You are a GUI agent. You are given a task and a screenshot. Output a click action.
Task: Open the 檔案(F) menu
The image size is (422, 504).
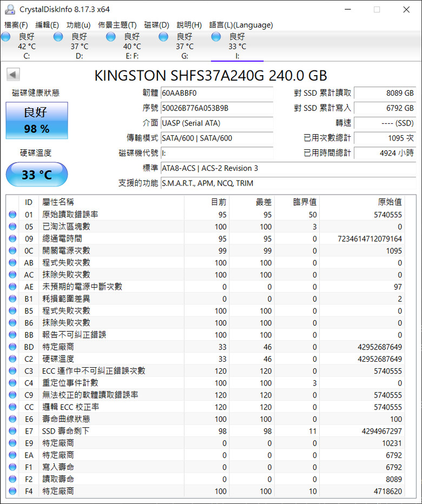(16, 25)
